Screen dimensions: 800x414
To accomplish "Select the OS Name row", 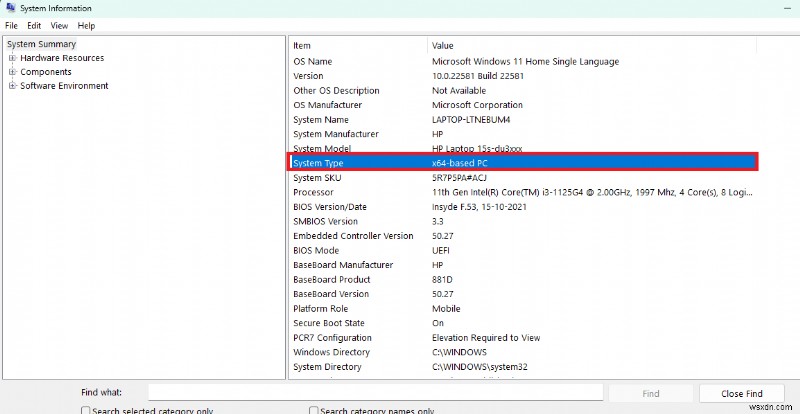I will click(522, 62).
